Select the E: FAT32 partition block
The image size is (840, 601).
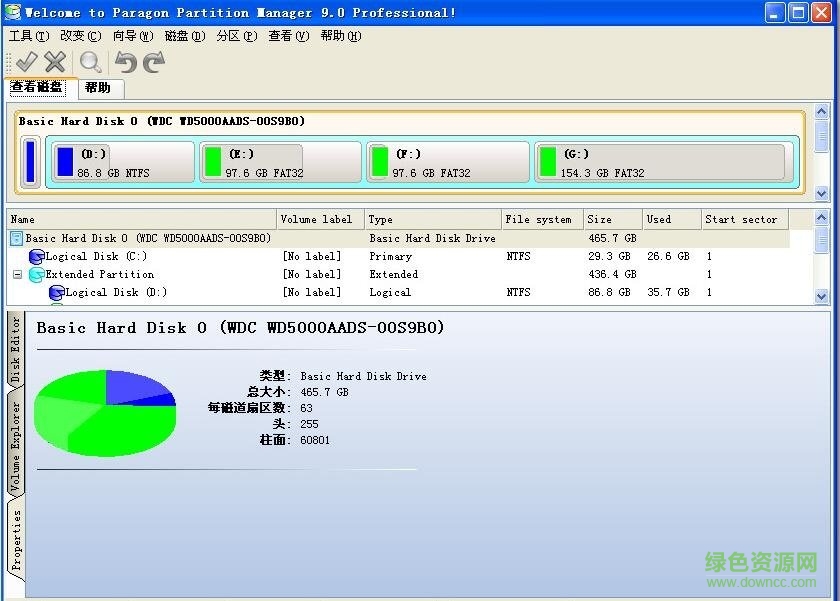pyautogui.click(x=280, y=161)
